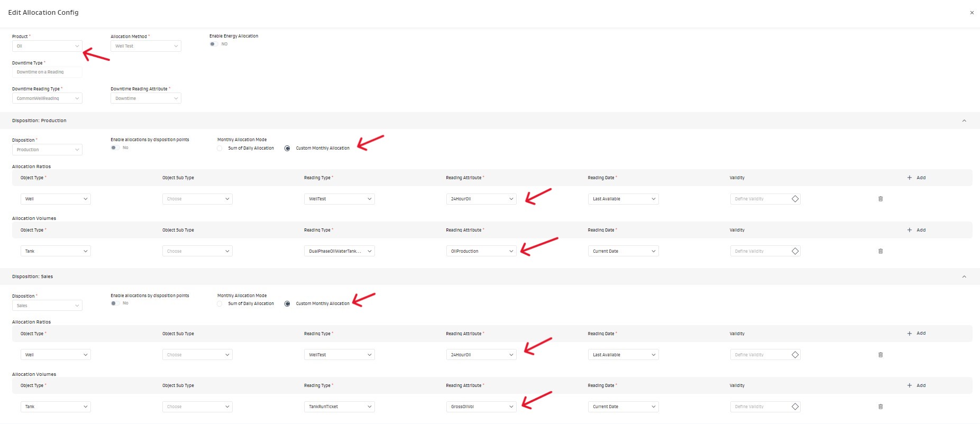Open the Allocation Method dropdown
Viewport: 980px width, 424px height.
[x=146, y=46]
